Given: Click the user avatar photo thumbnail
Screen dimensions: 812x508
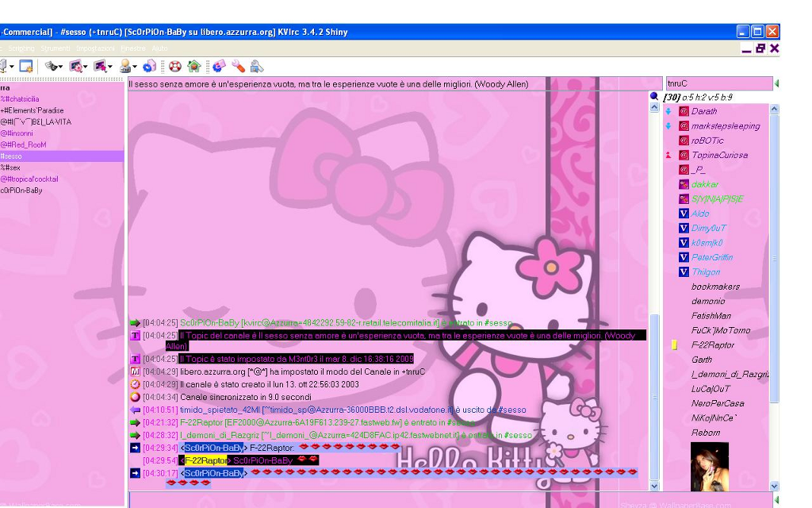Looking at the screenshot, I should [709, 467].
